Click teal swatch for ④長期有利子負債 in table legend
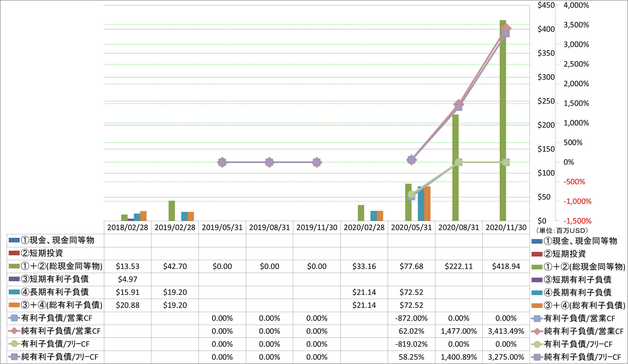The height and width of the screenshot is (364, 628). point(14,292)
